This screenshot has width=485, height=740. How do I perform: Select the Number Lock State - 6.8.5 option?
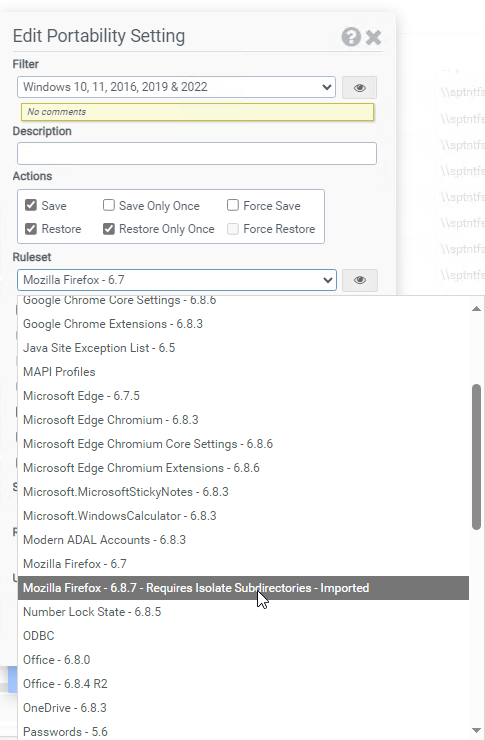pos(243,612)
